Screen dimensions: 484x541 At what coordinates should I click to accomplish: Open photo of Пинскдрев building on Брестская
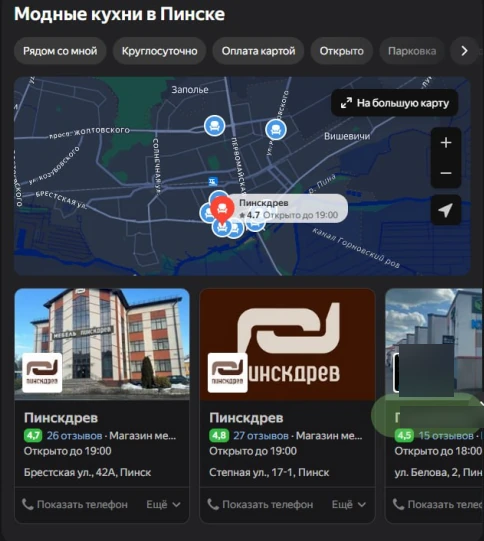point(102,344)
